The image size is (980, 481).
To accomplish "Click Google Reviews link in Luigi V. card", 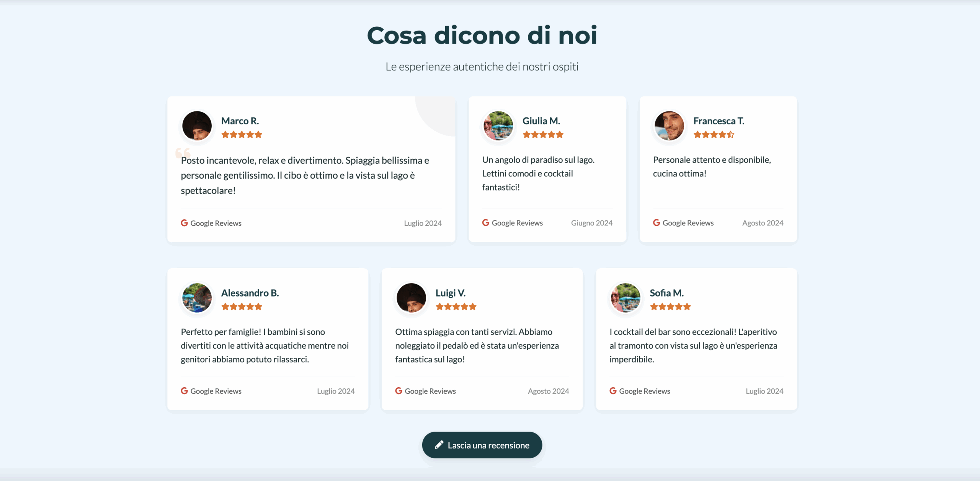I will tap(430, 391).
